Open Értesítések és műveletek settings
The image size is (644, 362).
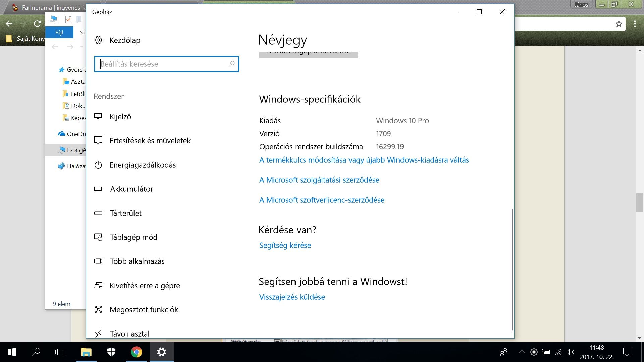click(150, 141)
